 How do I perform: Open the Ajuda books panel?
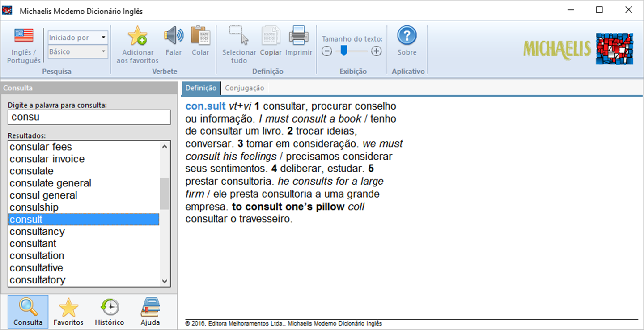[150, 312]
